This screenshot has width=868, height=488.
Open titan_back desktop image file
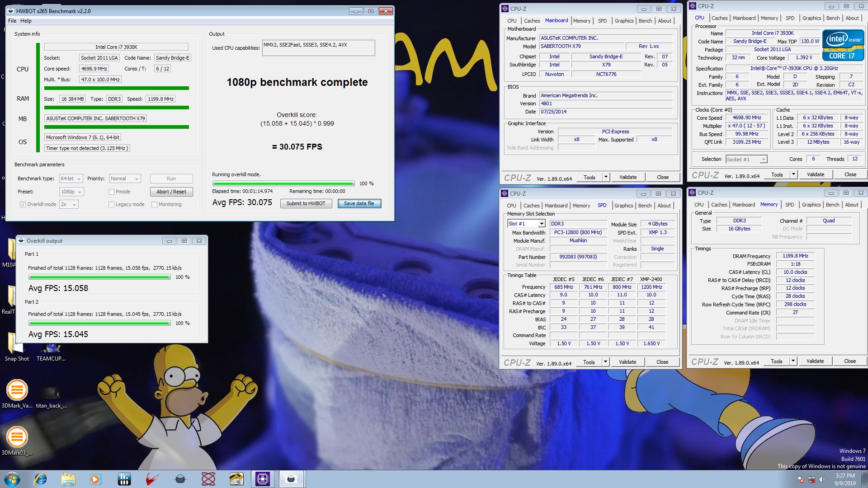click(x=51, y=396)
